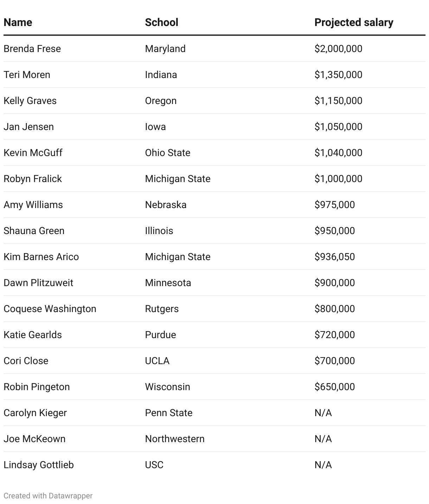Select the Ohio State school cell
This screenshot has width=429, height=504.
(167, 153)
